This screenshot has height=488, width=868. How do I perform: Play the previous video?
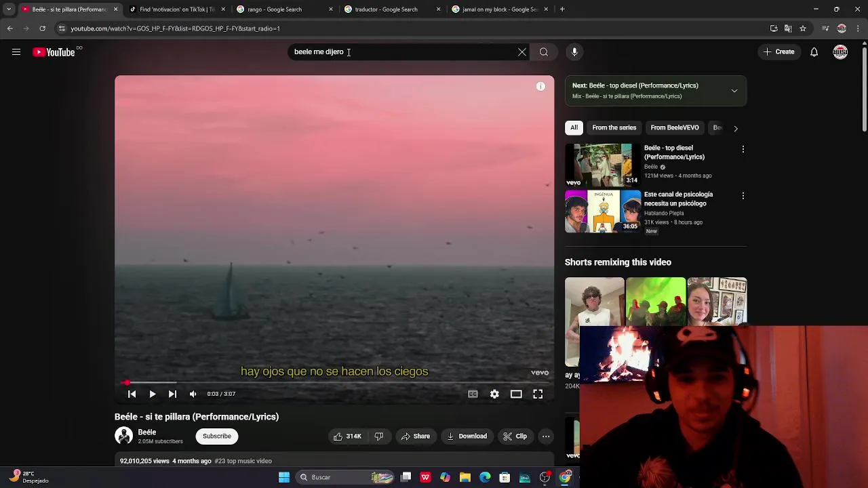click(132, 394)
